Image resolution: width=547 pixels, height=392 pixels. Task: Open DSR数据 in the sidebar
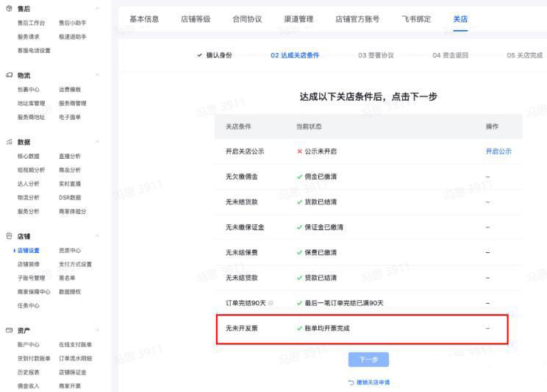point(70,198)
